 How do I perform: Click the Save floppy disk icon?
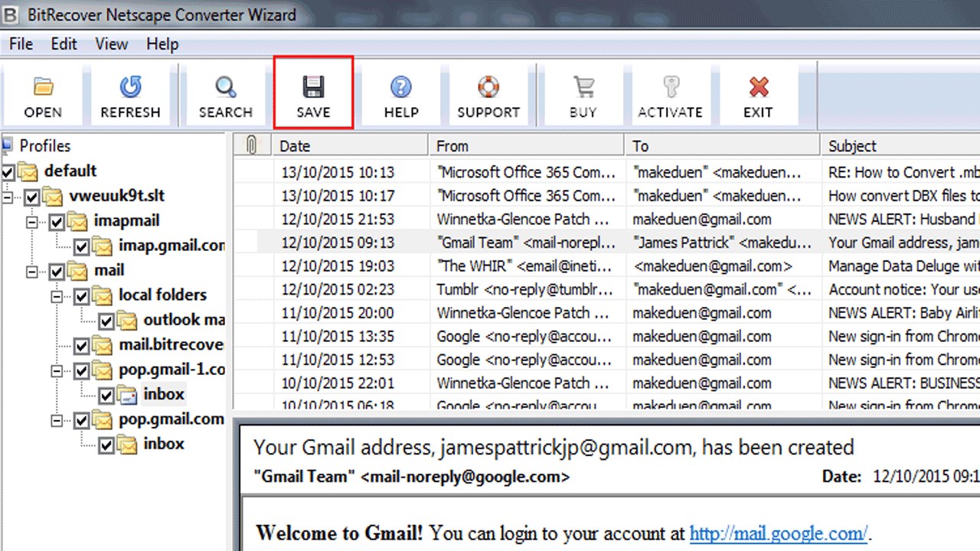tap(313, 86)
